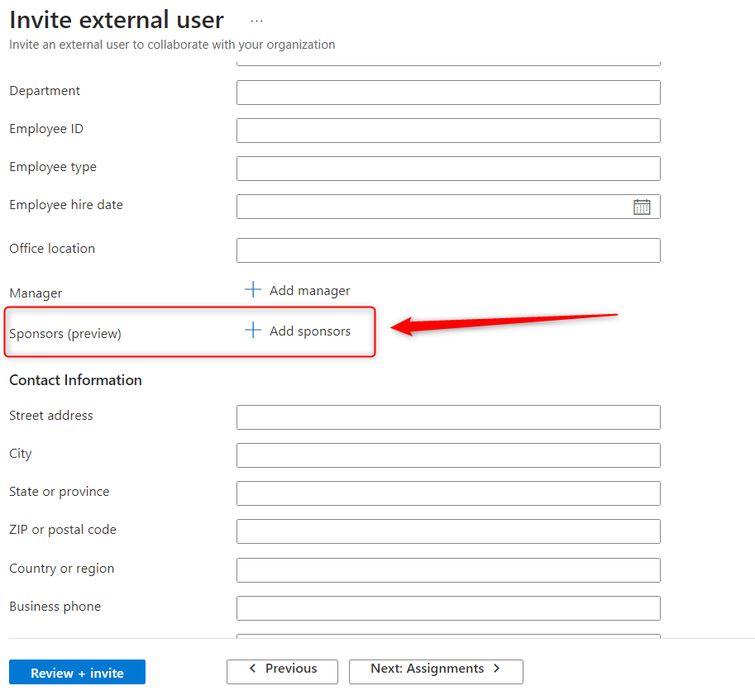Click the plus icon beside Add manager

(x=253, y=290)
